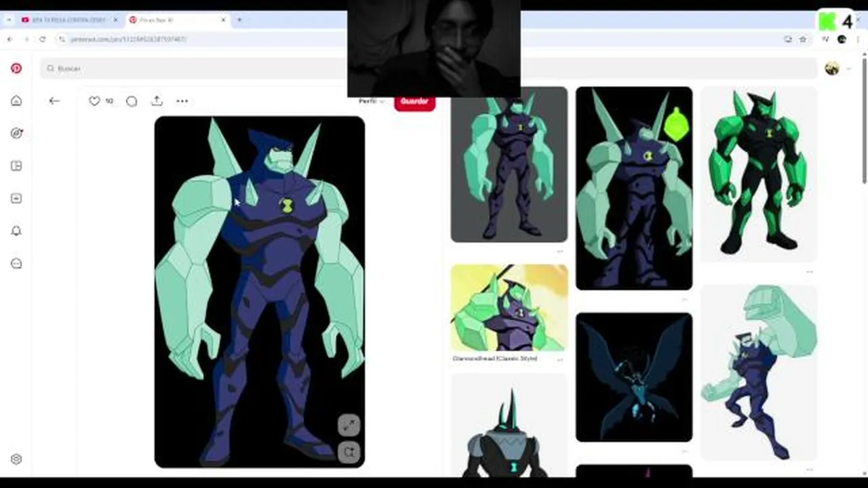868x488 pixels.
Task: Open more options under the Big Chill pin
Action: pyautogui.click(x=684, y=451)
